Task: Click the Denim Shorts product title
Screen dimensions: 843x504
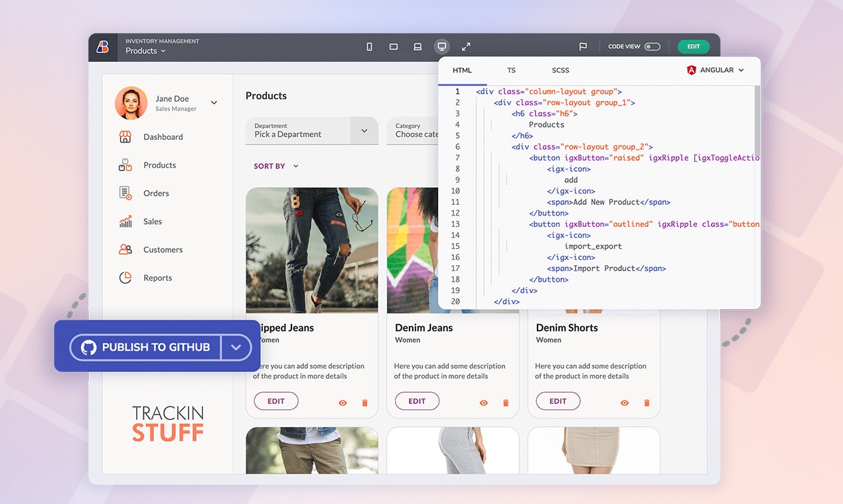Action: pyautogui.click(x=567, y=328)
